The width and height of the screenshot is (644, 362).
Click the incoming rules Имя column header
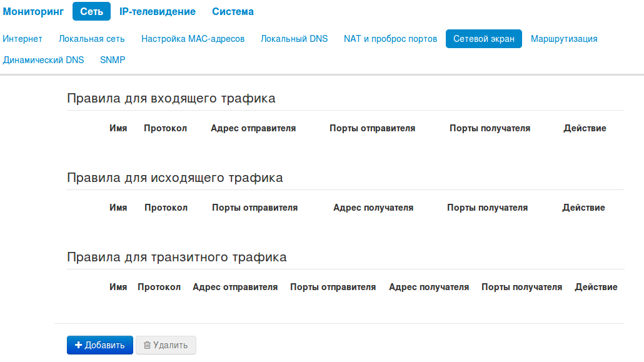tap(118, 128)
